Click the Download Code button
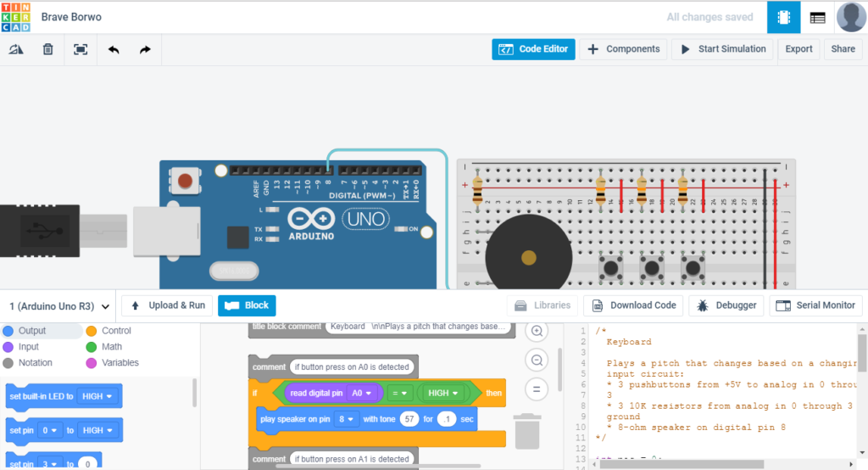The image size is (868, 470). click(x=634, y=305)
